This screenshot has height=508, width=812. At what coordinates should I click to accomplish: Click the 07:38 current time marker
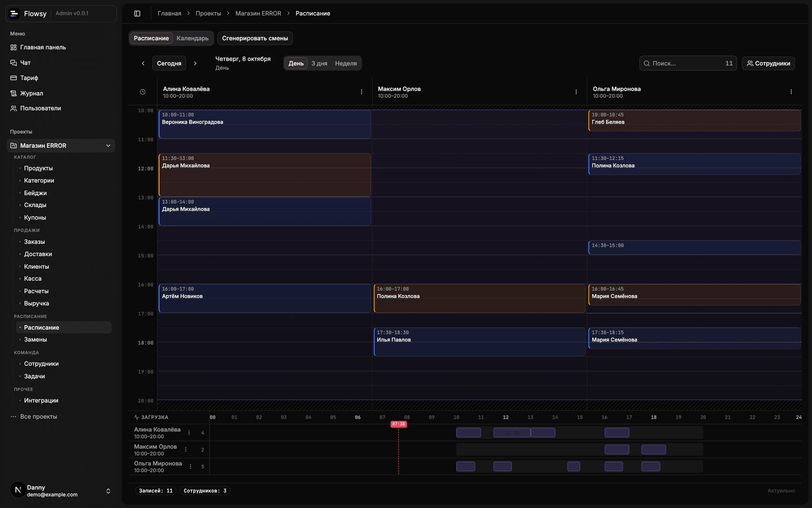tap(399, 424)
